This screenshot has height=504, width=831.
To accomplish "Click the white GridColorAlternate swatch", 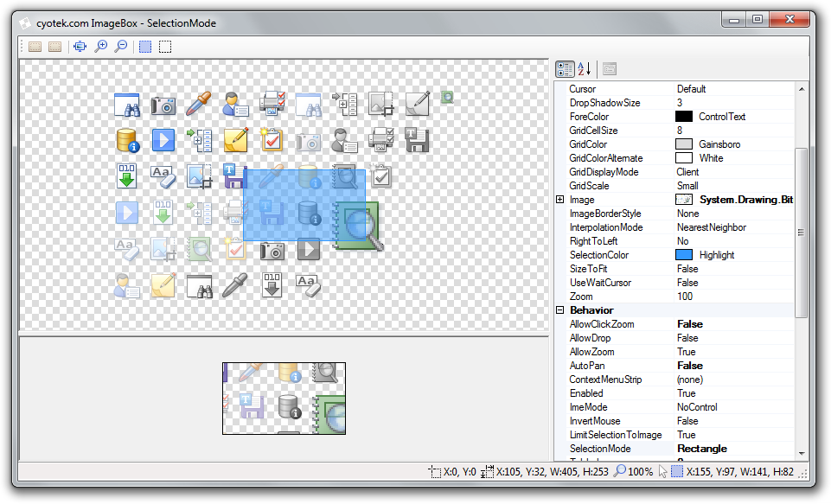I will (684, 158).
